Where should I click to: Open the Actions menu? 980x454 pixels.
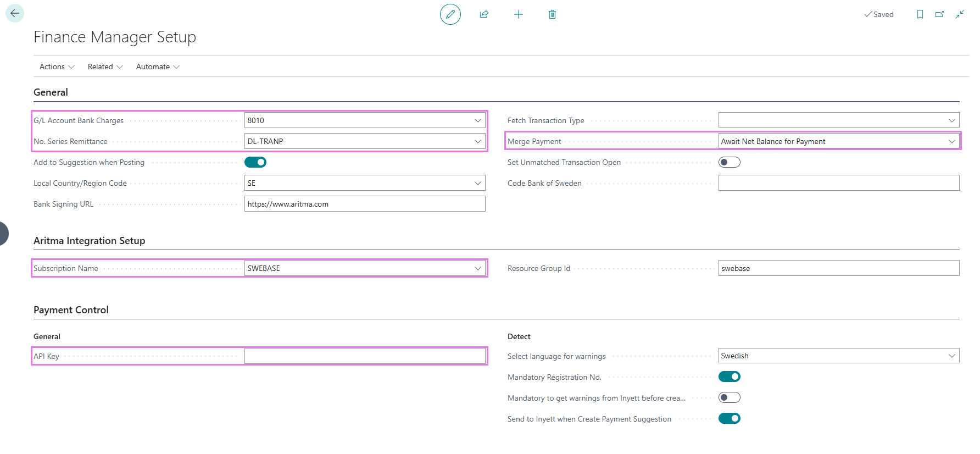point(57,67)
